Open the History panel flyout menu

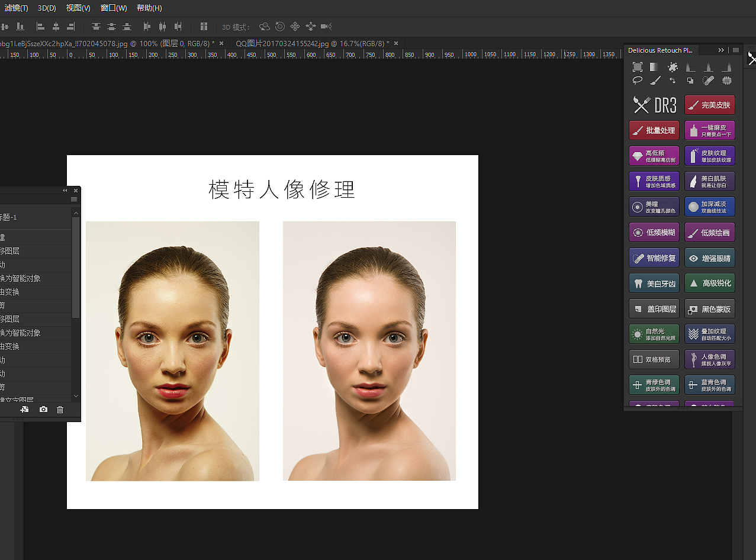74,199
